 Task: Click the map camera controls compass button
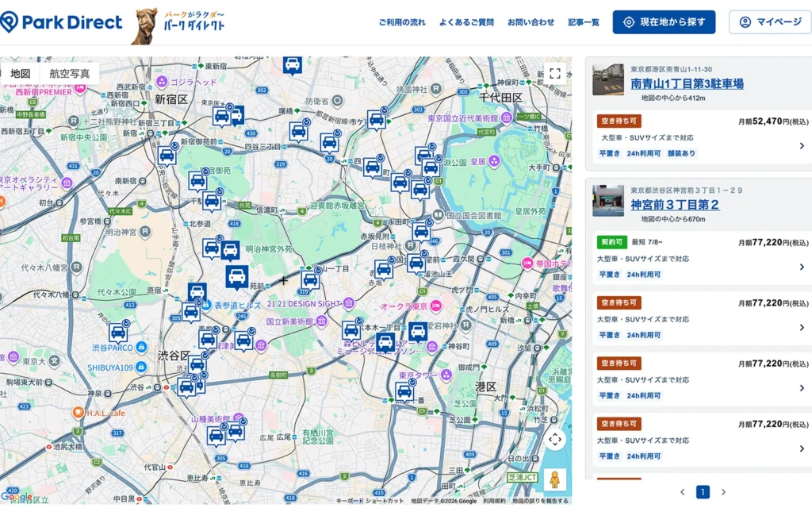pyautogui.click(x=555, y=440)
